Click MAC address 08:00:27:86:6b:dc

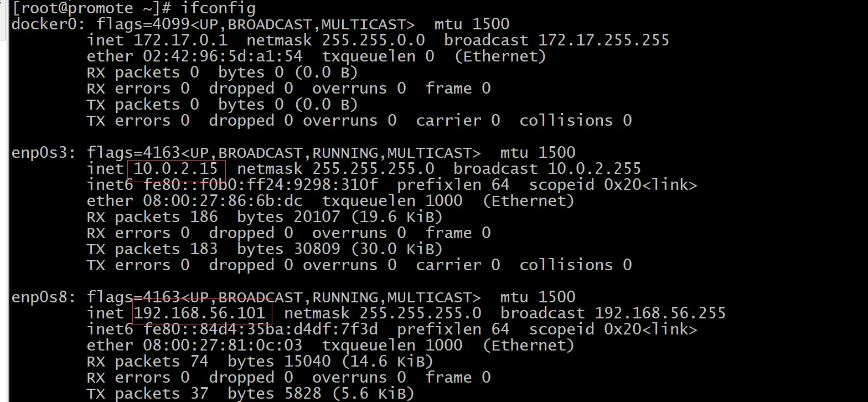[223, 200]
